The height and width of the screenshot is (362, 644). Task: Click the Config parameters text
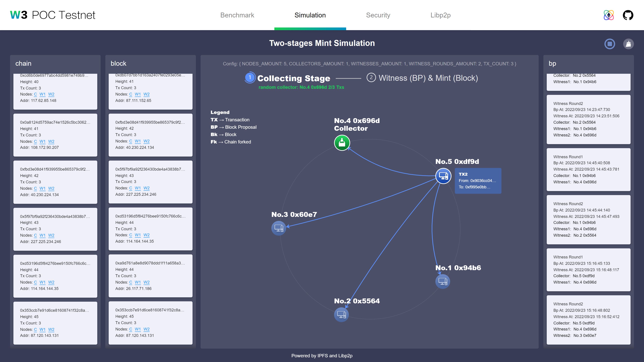click(x=369, y=64)
